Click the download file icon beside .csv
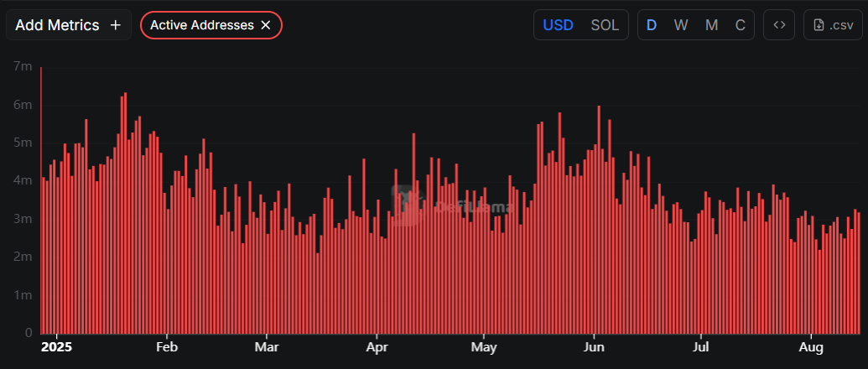 819,25
